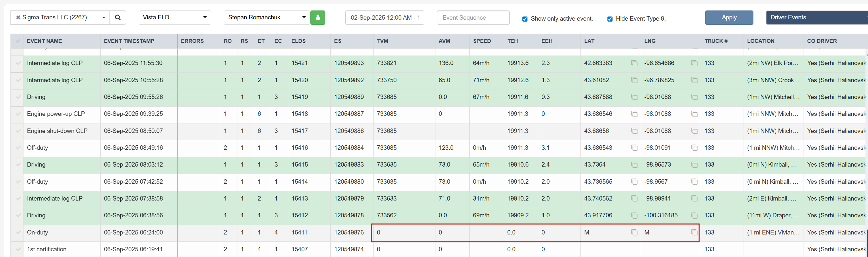Click the CO DRIVER column header
The width and height of the screenshot is (868, 257).
(822, 41)
